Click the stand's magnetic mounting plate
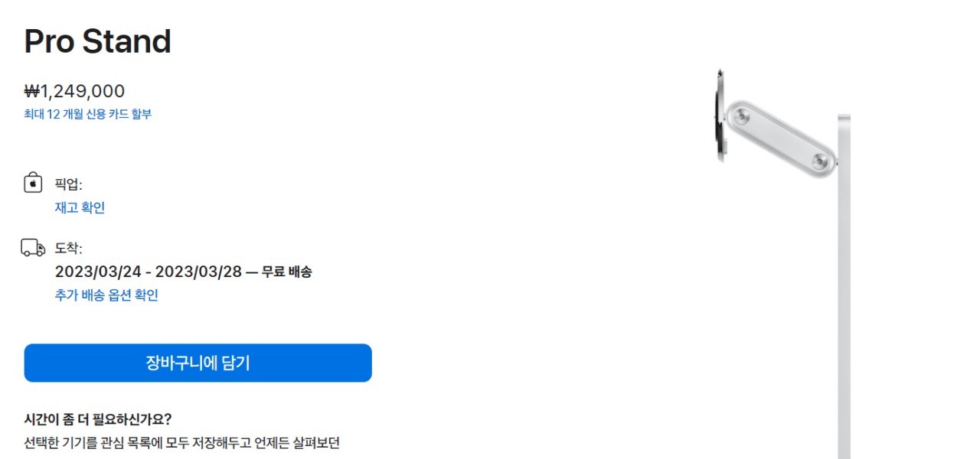The image size is (980, 459). coord(720,116)
